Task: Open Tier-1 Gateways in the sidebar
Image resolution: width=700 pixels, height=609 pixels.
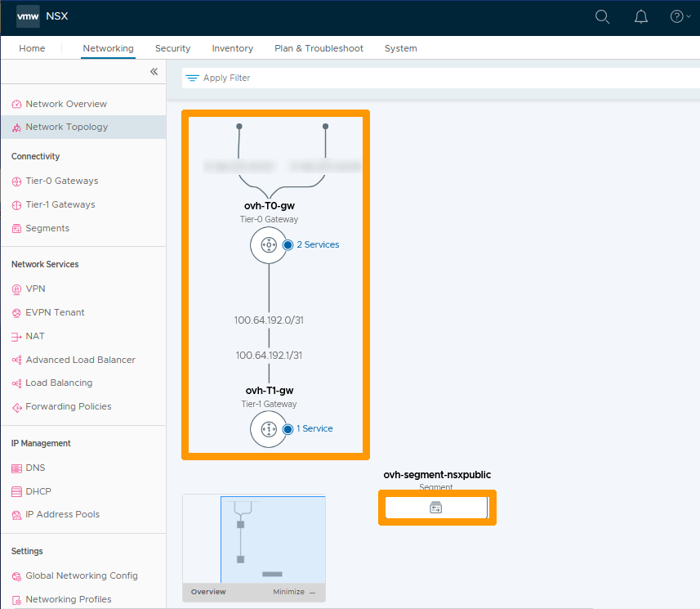Action: [x=60, y=204]
